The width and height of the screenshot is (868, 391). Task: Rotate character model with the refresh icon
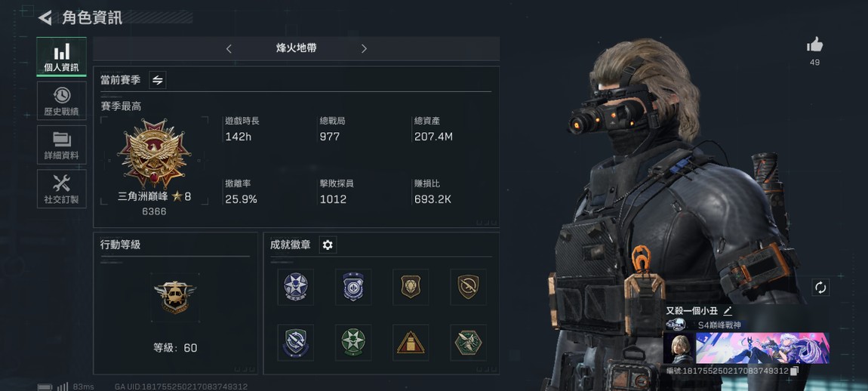pyautogui.click(x=820, y=288)
